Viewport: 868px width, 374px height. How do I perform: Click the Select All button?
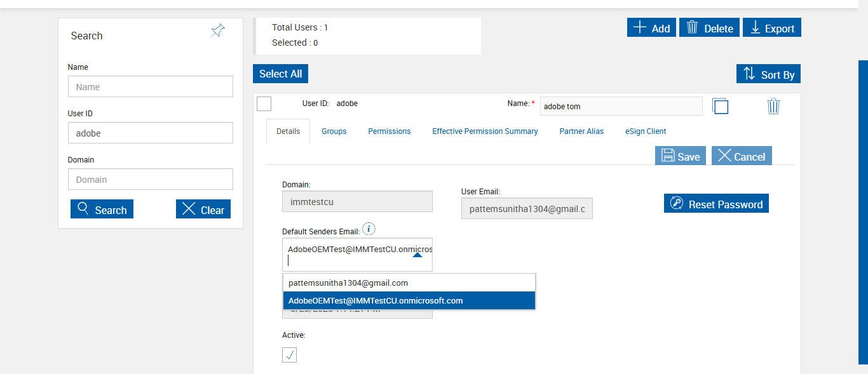point(280,74)
